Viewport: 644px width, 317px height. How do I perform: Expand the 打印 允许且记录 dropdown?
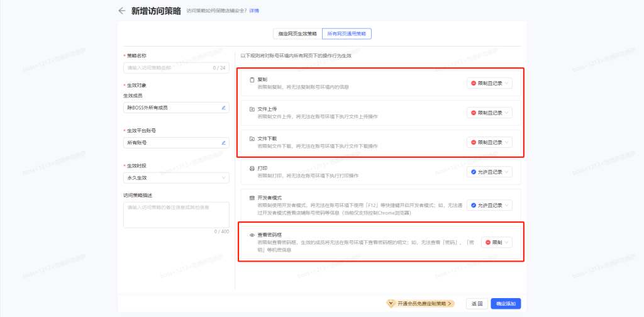point(489,172)
